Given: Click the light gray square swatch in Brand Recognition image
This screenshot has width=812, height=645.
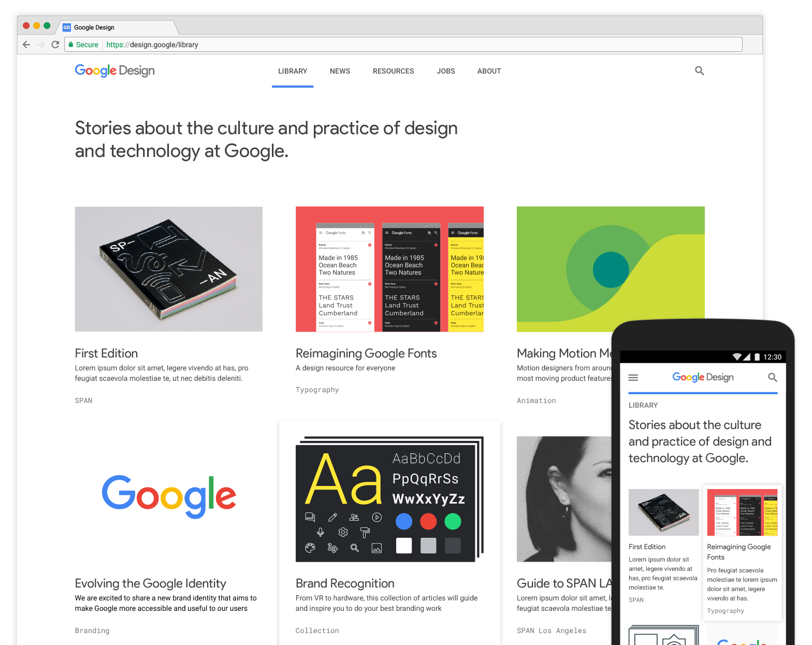Looking at the screenshot, I should 428,546.
